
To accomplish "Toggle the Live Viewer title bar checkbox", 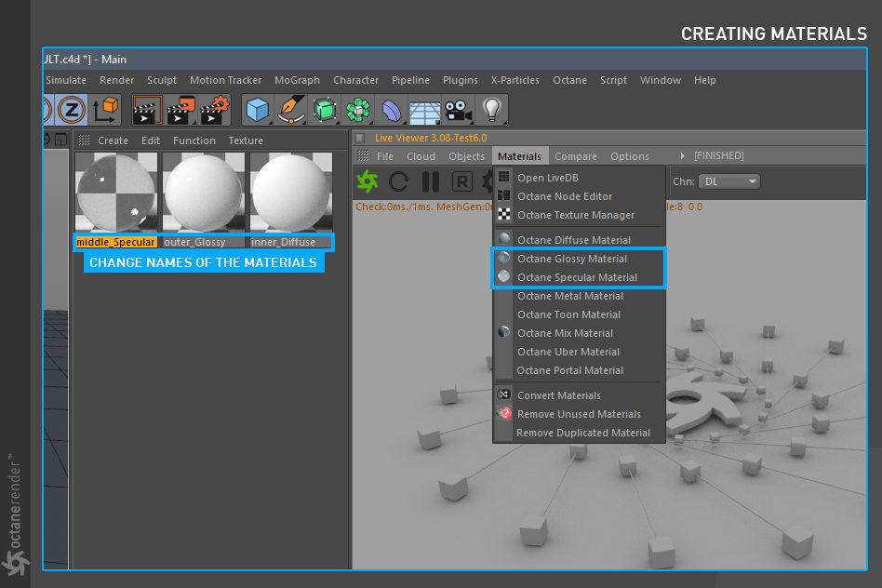I will click(360, 138).
